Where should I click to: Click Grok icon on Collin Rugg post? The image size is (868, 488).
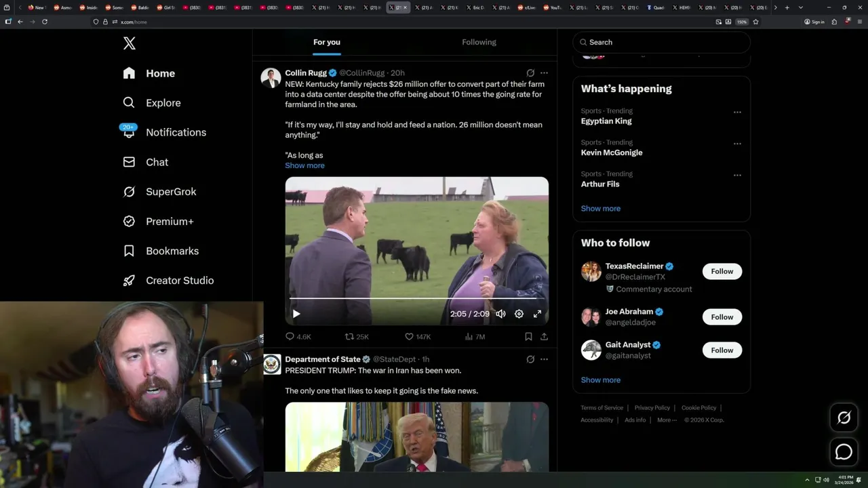pos(530,73)
